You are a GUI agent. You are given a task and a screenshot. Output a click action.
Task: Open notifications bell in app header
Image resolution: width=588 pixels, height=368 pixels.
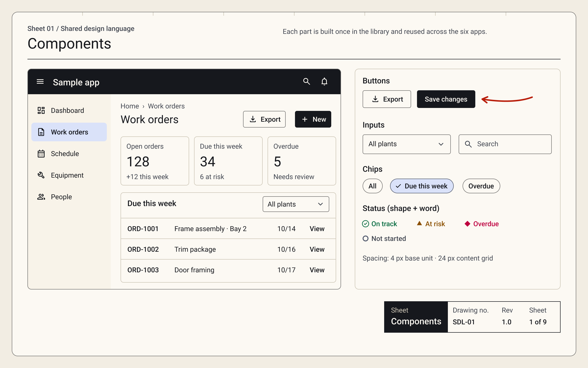tap(324, 81)
